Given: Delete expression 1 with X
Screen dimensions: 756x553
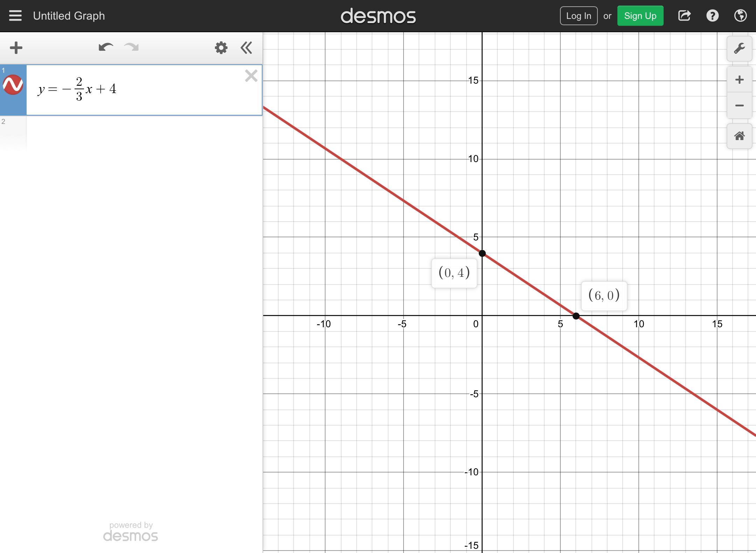Looking at the screenshot, I should click(251, 76).
